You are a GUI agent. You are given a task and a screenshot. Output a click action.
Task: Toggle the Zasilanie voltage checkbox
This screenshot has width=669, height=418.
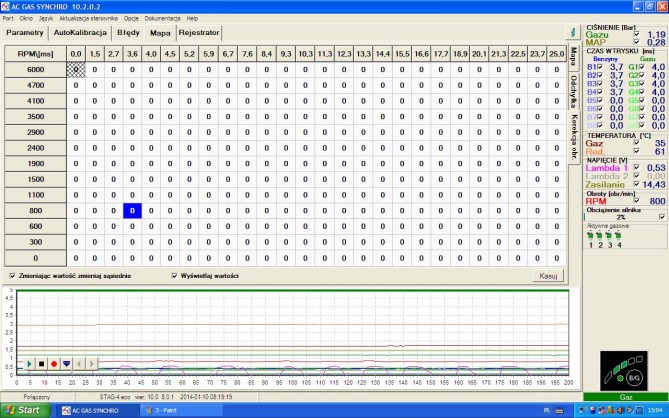pos(637,184)
